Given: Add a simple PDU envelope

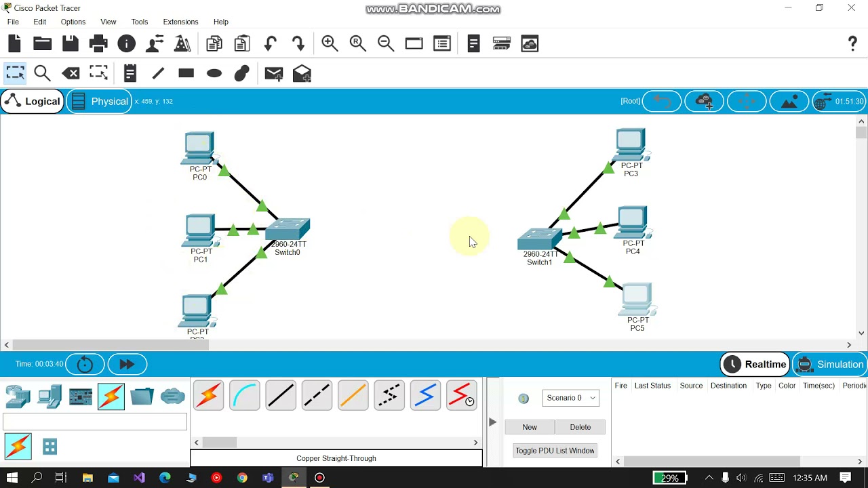Looking at the screenshot, I should click(x=274, y=73).
